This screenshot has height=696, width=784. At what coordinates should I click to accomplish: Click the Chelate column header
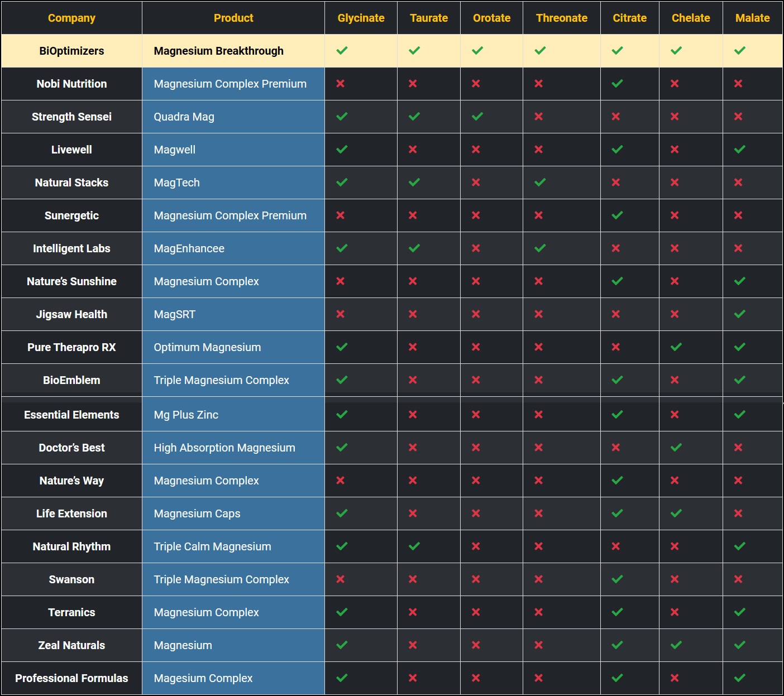tap(691, 18)
